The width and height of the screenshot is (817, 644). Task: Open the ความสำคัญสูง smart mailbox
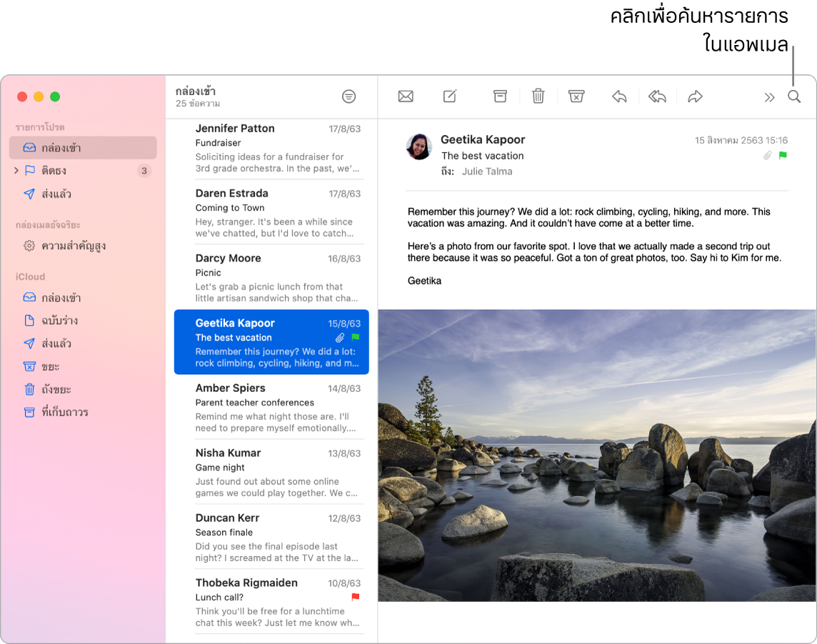tap(83, 246)
